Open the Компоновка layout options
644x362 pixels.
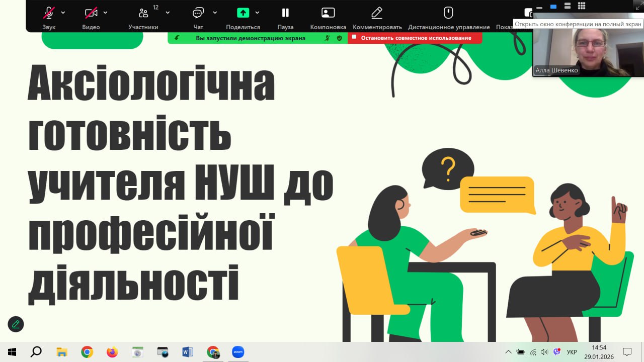tap(328, 13)
